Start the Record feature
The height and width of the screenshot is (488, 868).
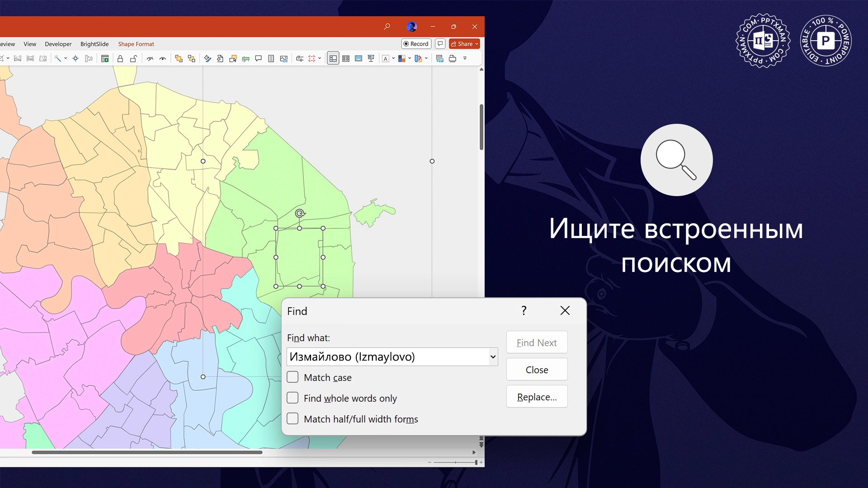[x=415, y=43]
